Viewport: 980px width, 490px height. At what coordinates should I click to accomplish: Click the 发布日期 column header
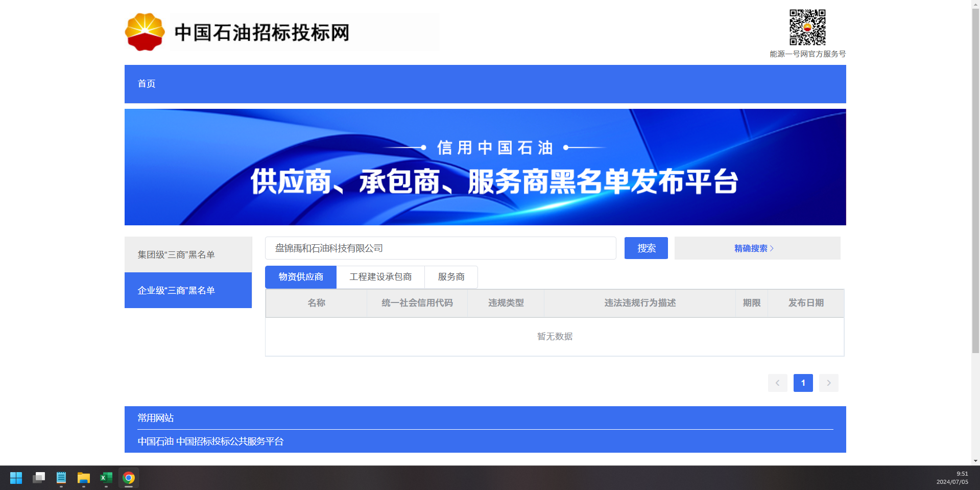[x=806, y=303]
